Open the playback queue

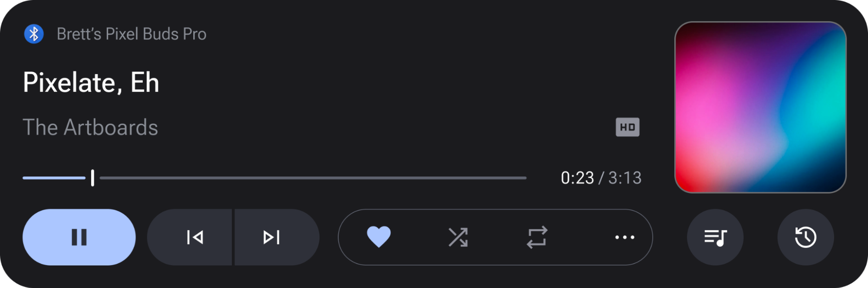coord(715,237)
